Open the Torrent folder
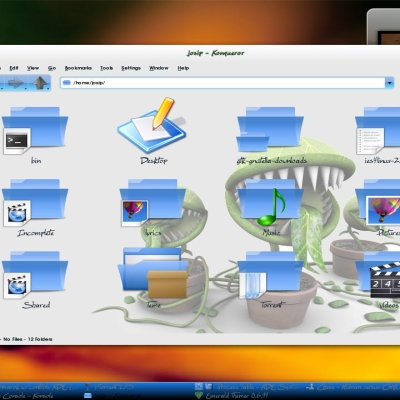 [x=270, y=275]
